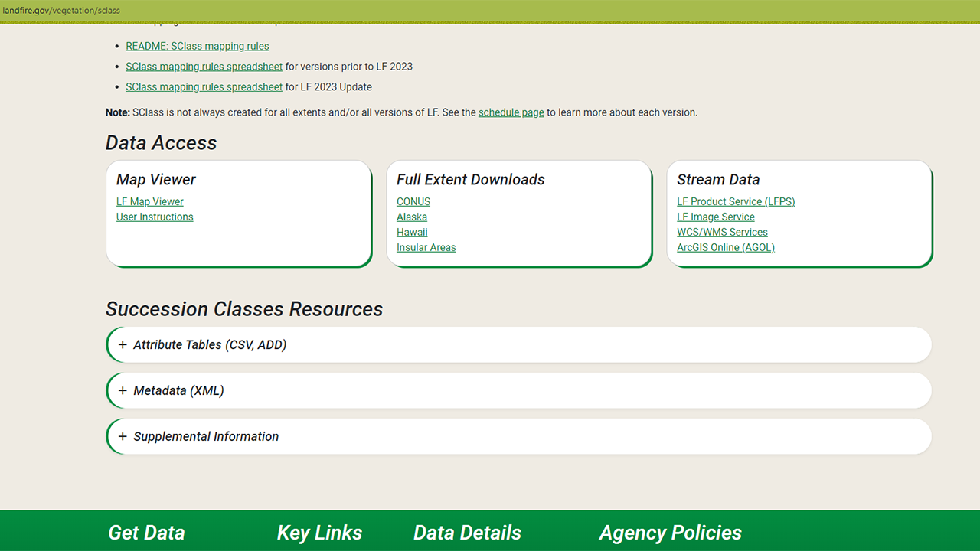Expand the Supplemental Information section
Screen dimensions: 980x551
205,436
